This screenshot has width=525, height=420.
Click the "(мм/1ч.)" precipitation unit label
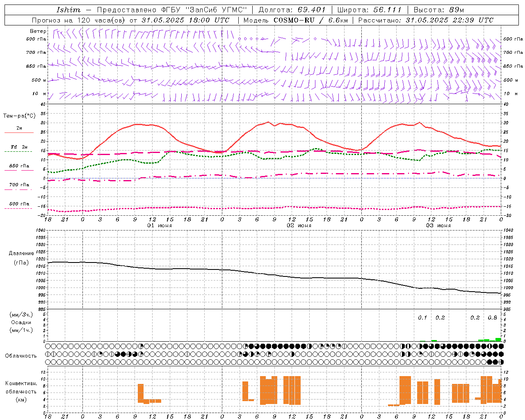click(x=21, y=330)
